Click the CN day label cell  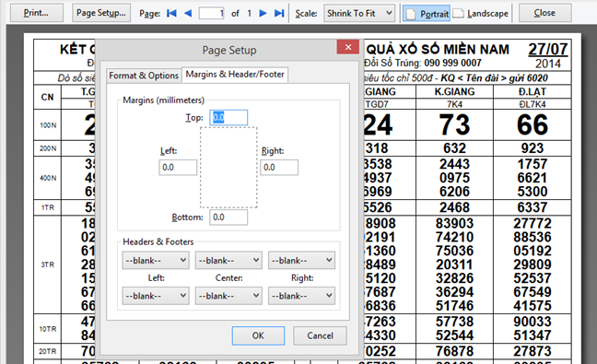[47, 98]
